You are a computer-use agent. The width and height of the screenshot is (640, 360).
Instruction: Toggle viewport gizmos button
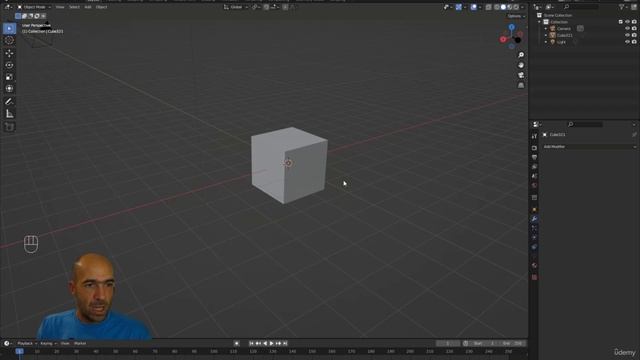pos(459,7)
